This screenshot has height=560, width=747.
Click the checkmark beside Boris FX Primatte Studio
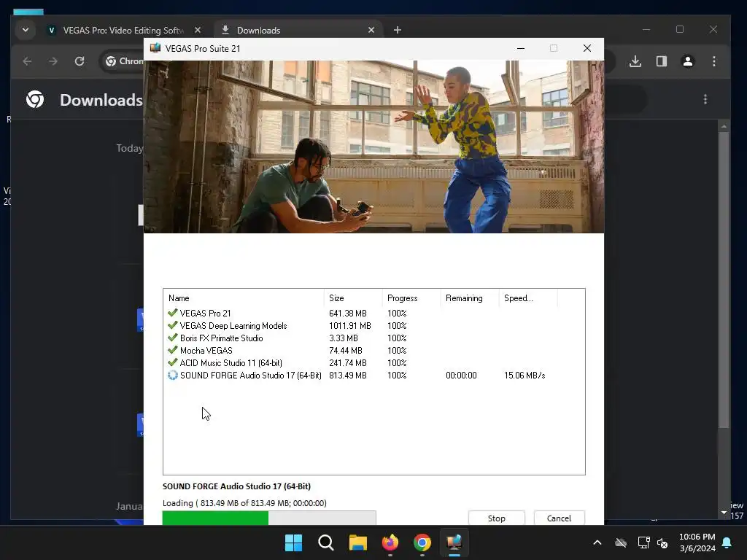(x=172, y=338)
